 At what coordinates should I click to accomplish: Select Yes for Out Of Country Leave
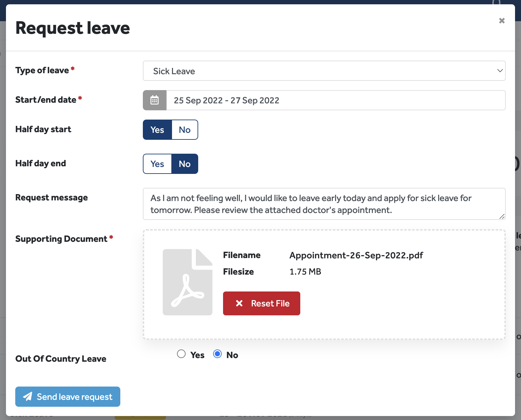[181, 354]
